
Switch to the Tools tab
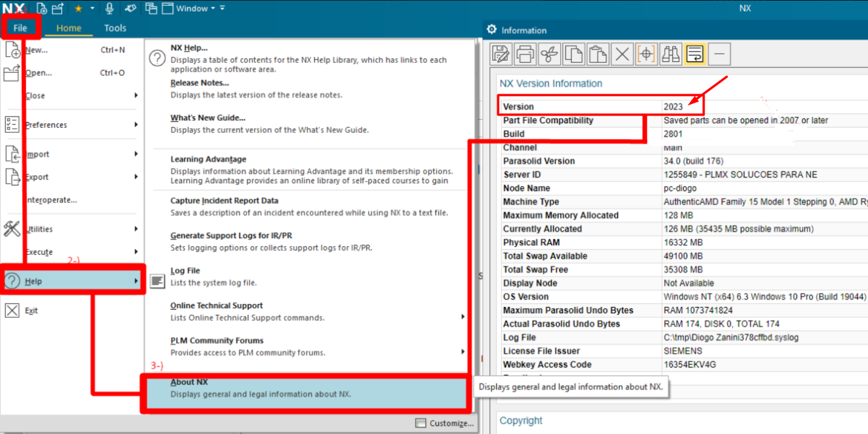point(115,28)
